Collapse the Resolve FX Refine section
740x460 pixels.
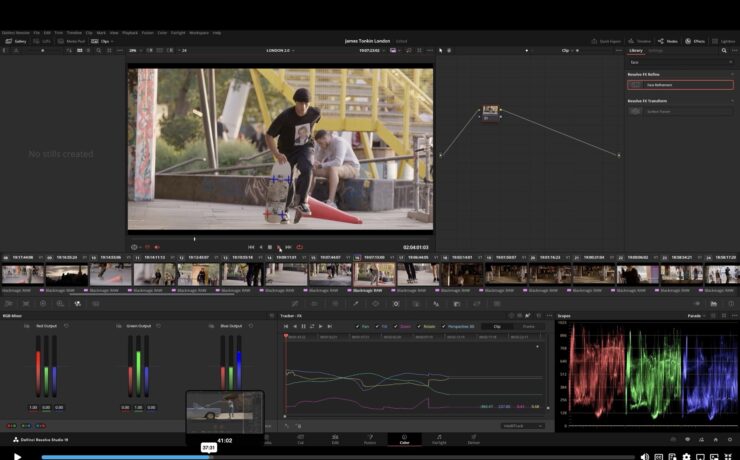(732, 75)
